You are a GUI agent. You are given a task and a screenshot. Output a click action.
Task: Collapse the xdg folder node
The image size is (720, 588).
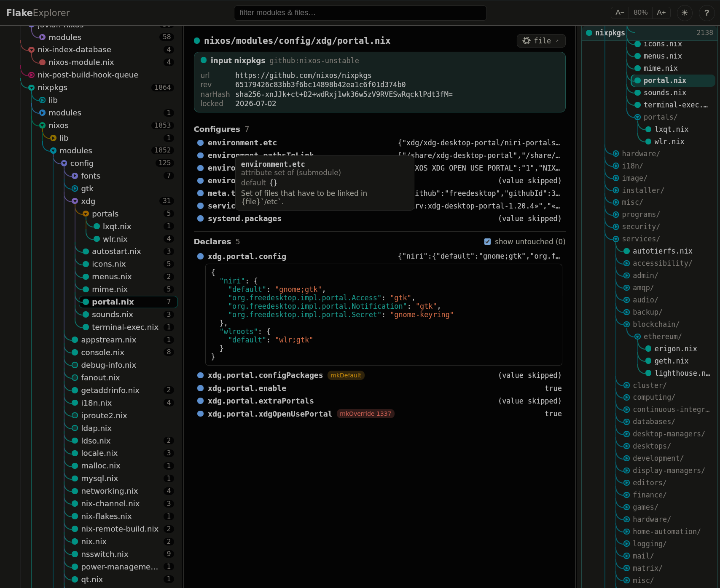point(75,201)
